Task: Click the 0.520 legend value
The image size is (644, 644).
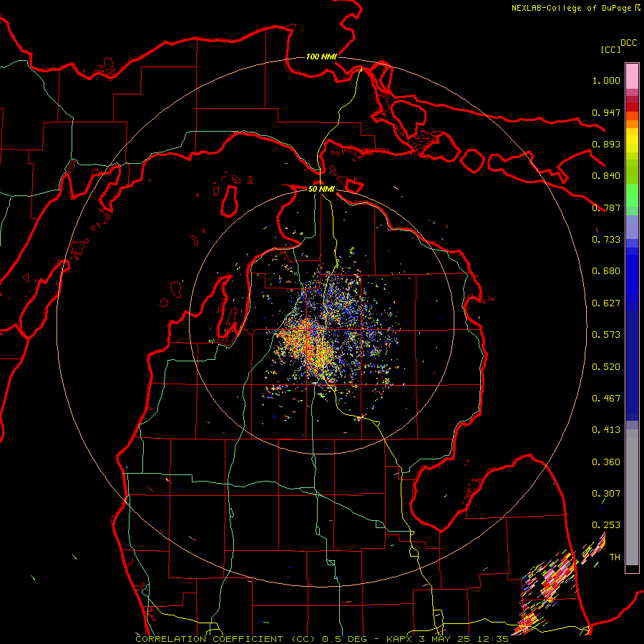Action: (606, 367)
